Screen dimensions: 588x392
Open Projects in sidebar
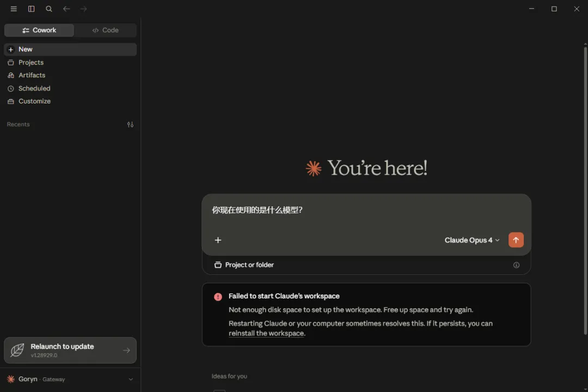point(70,62)
